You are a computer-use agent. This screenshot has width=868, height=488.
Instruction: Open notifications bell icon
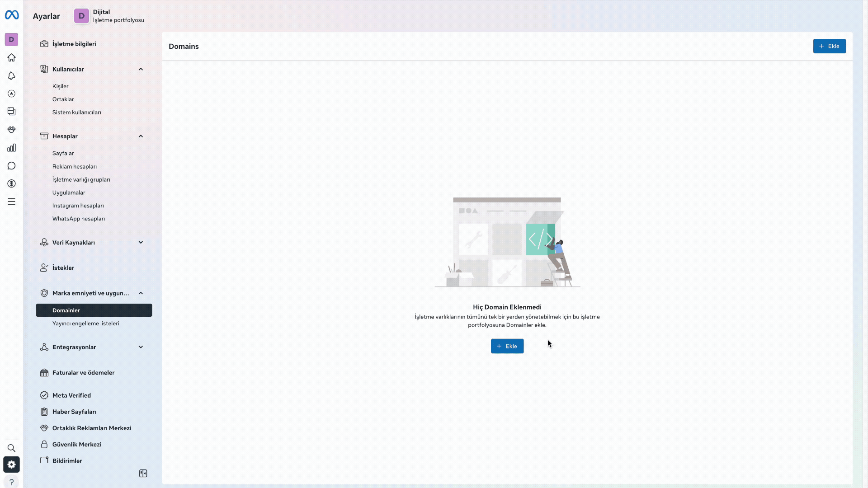tap(12, 75)
